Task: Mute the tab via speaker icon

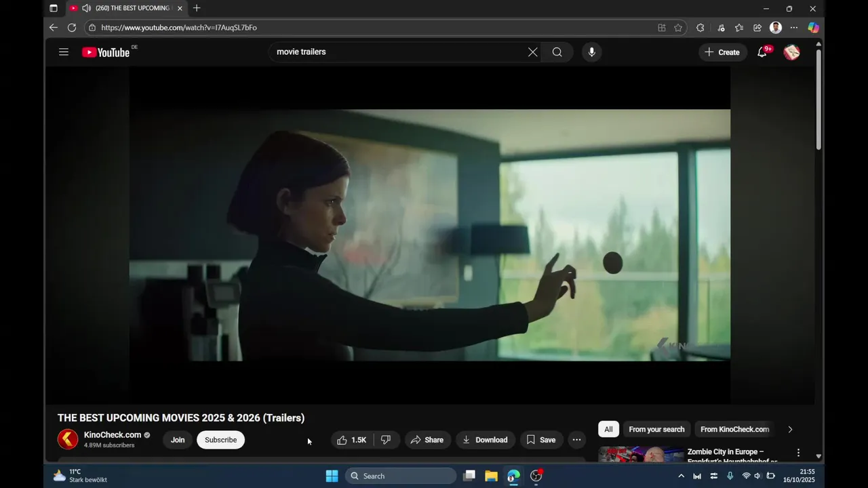Action: pyautogui.click(x=86, y=8)
